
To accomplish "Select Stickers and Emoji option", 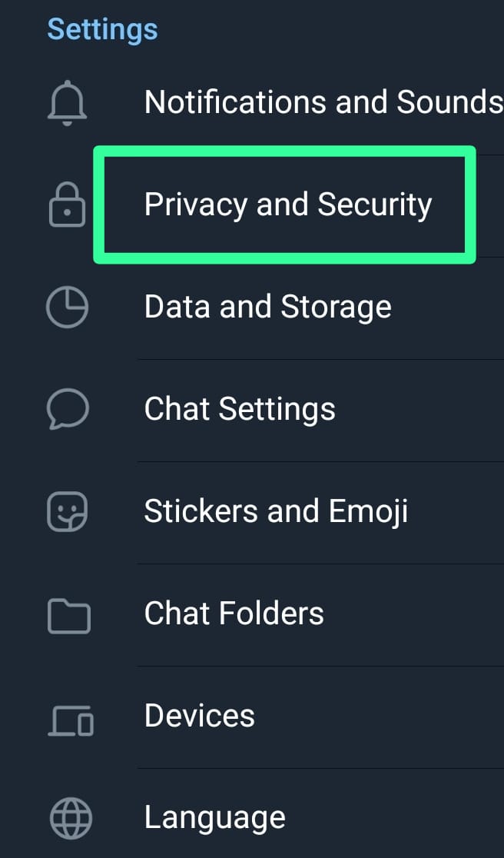I will [x=276, y=511].
